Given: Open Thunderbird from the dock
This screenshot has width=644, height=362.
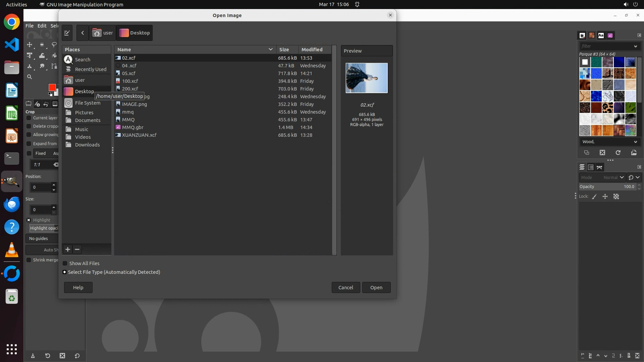Looking at the screenshot, I should click(12, 204).
